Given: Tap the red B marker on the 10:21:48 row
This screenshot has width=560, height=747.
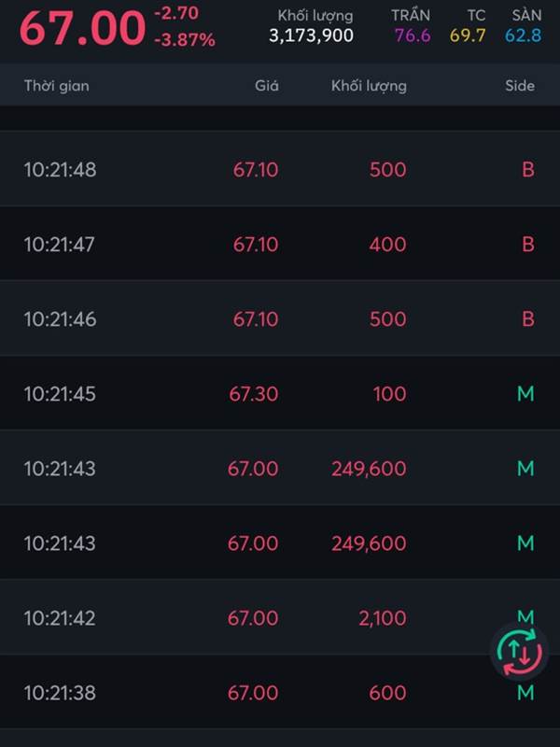Looking at the screenshot, I should click(527, 170).
